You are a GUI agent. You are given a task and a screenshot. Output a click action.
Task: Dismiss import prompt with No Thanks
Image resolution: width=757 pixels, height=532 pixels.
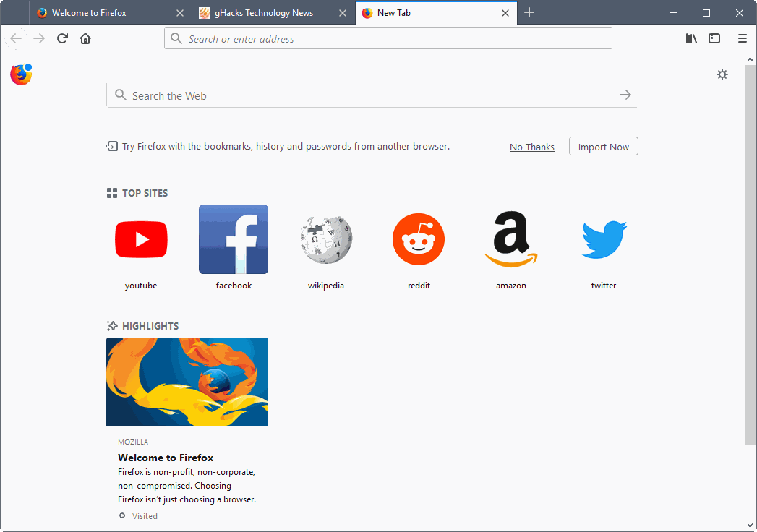click(x=531, y=147)
